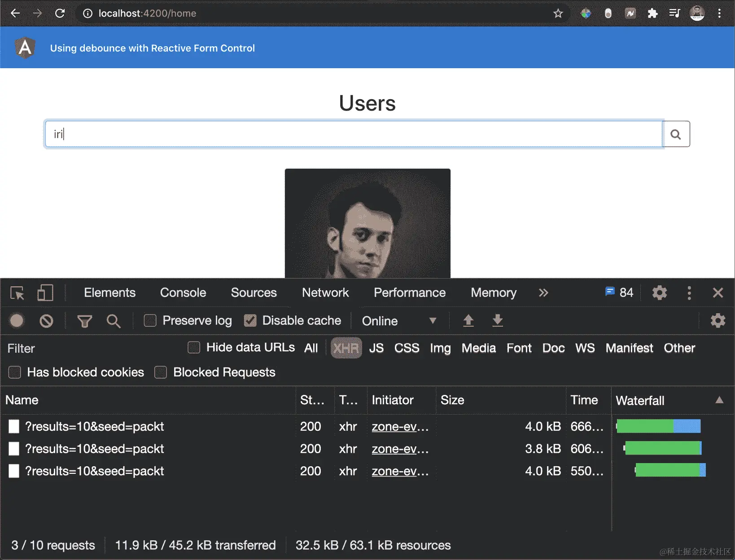This screenshot has height=560, width=735.
Task: Open the Memory tab
Action: pos(494,293)
